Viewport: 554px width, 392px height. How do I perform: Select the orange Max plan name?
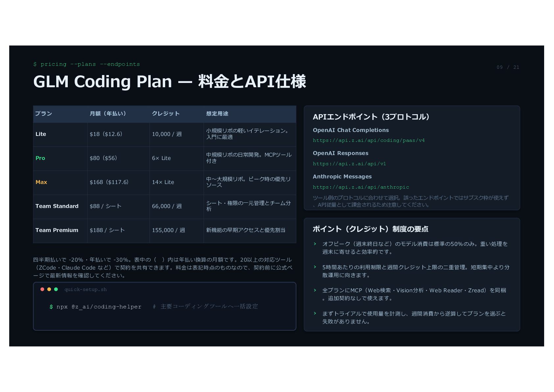click(x=41, y=182)
